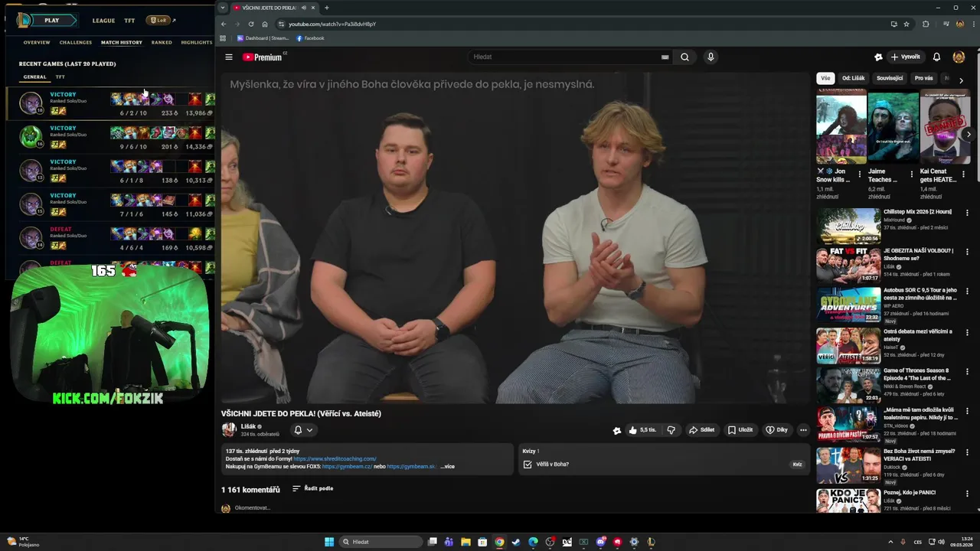Open the Řadit podle sort dropdown

(312, 488)
